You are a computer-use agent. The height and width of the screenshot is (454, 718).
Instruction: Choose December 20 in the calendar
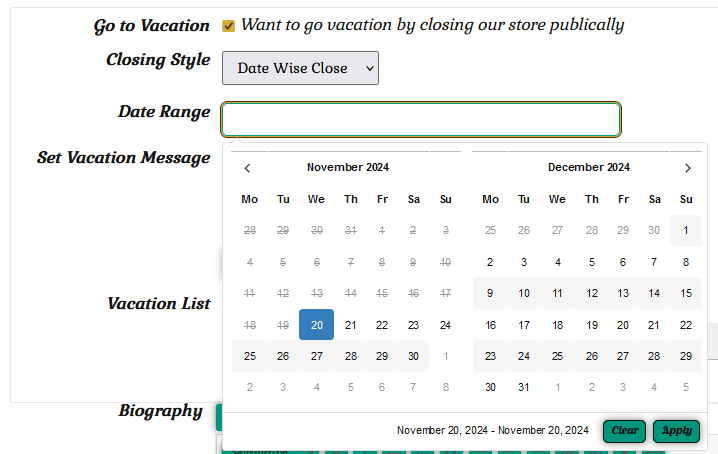[x=623, y=325]
